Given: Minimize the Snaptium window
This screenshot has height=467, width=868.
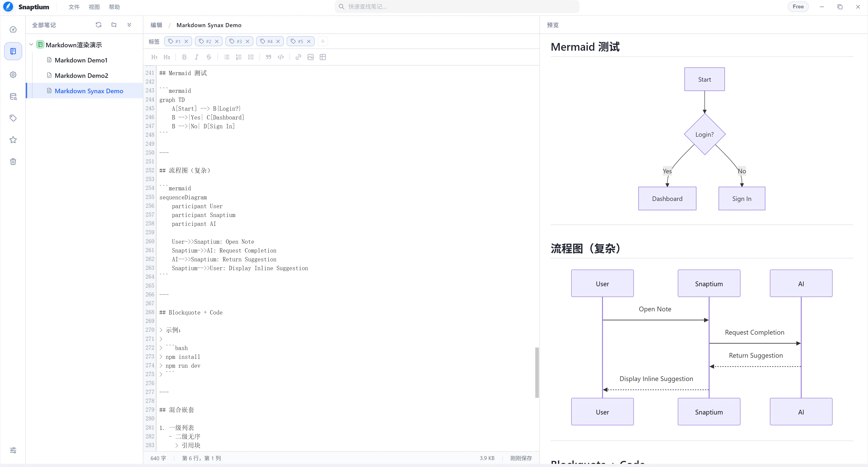Looking at the screenshot, I should 822,7.
